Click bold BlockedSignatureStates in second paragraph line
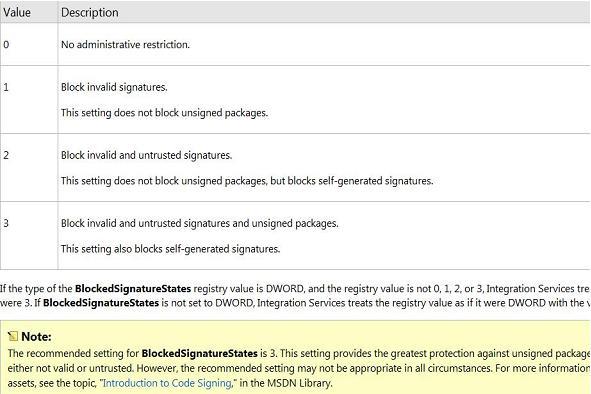 [101, 303]
